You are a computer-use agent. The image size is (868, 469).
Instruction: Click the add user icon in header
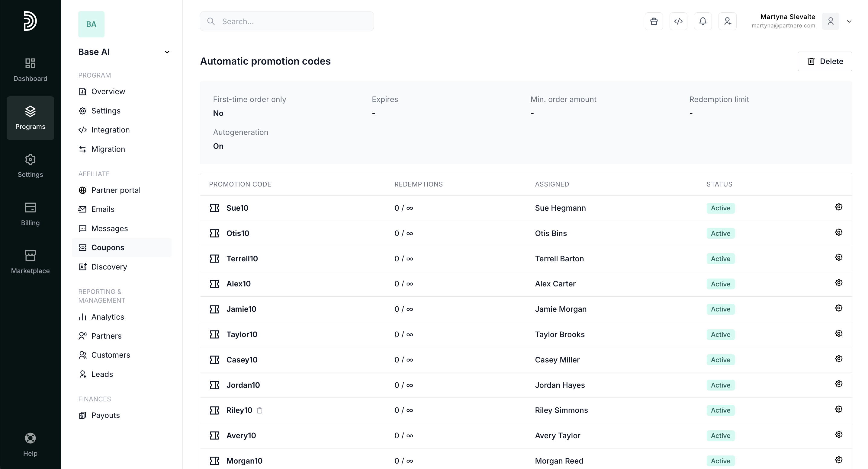pos(727,21)
